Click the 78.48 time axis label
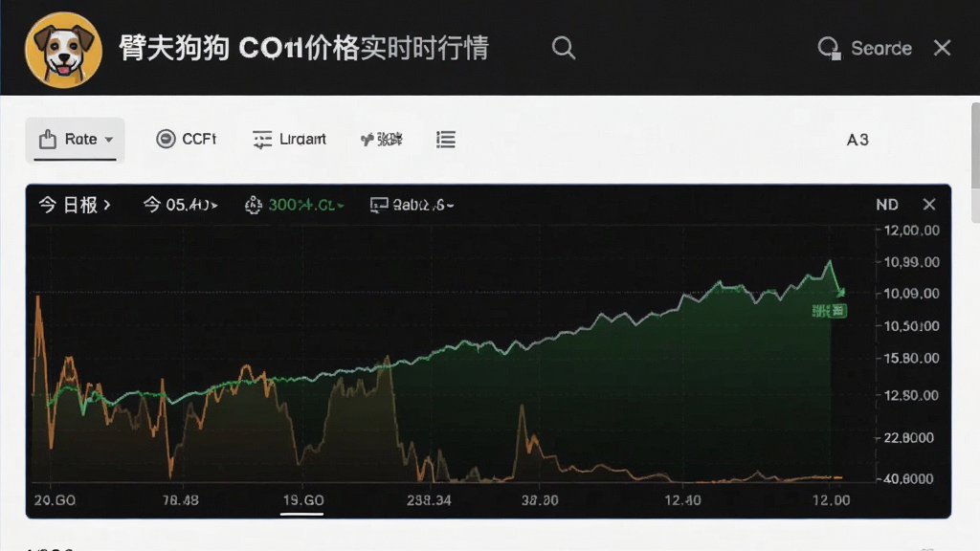Image resolution: width=980 pixels, height=551 pixels. (x=181, y=500)
